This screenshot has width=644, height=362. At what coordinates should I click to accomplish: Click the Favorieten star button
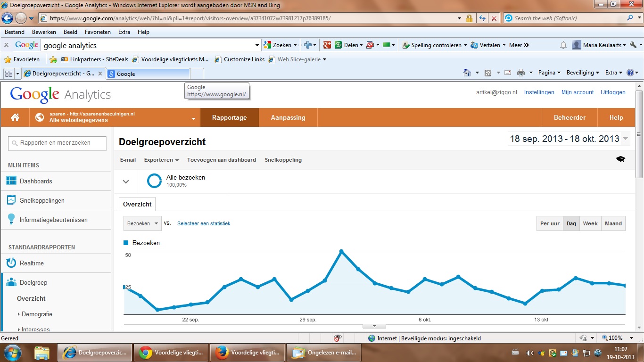coord(22,59)
